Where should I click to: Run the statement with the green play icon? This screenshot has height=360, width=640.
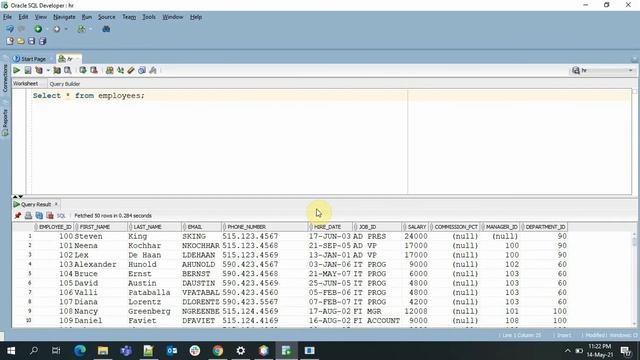click(x=17, y=70)
